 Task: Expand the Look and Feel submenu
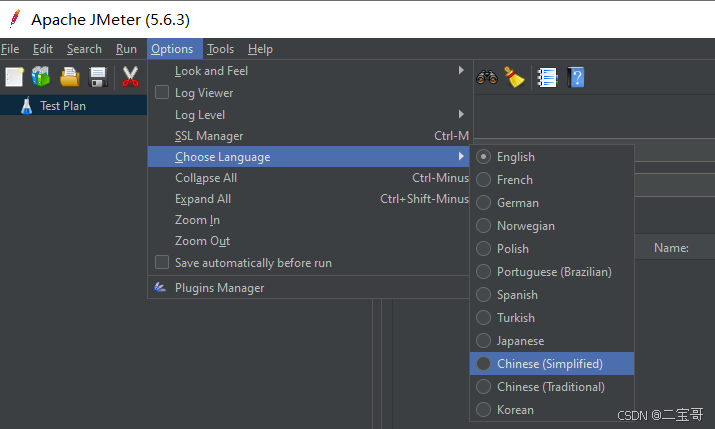309,71
